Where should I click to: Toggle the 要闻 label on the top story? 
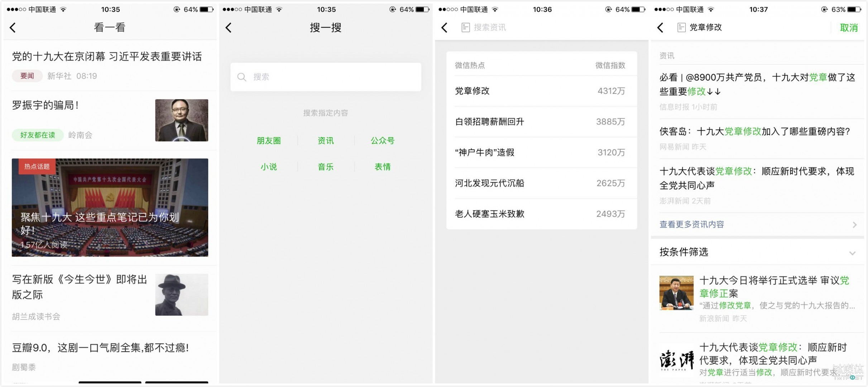point(27,76)
